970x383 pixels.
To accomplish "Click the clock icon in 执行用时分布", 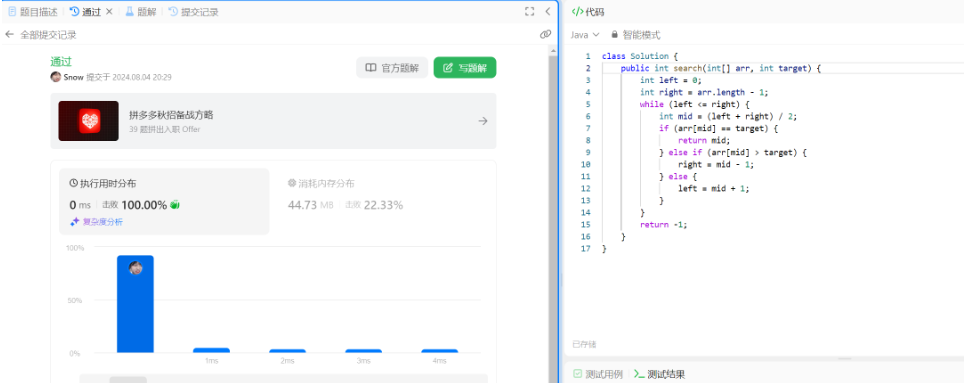I will [x=74, y=183].
